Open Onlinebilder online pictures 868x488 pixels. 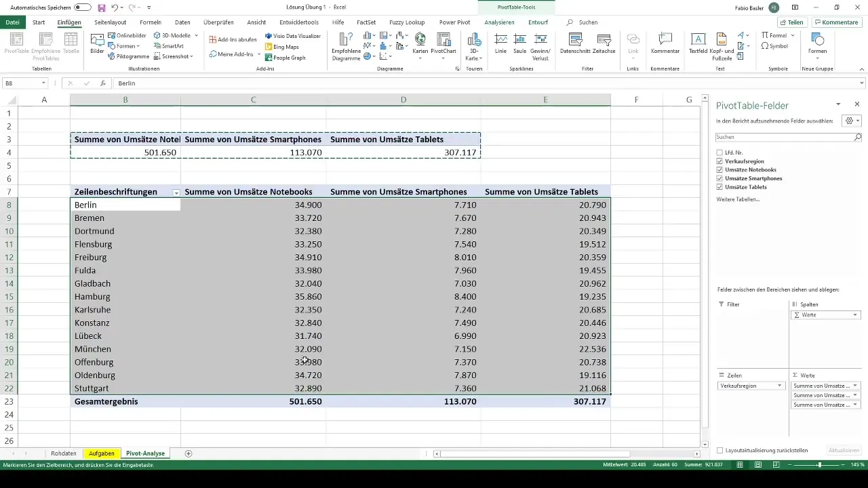[127, 35]
